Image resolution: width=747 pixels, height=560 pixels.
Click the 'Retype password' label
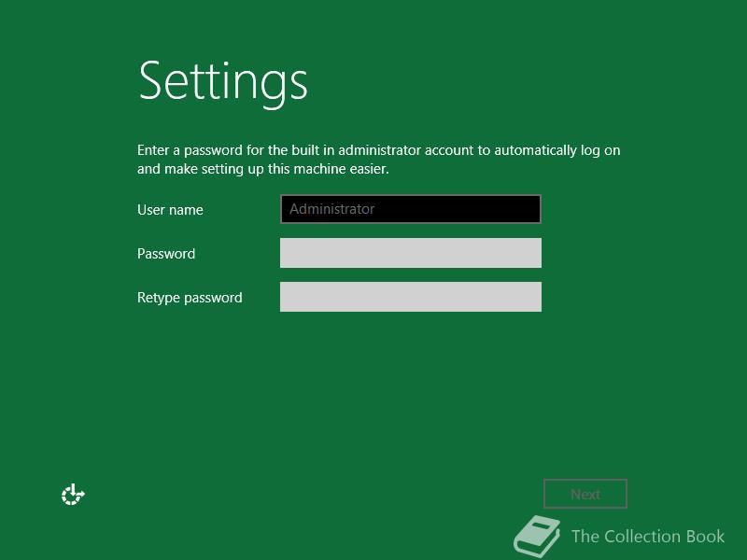coord(190,298)
